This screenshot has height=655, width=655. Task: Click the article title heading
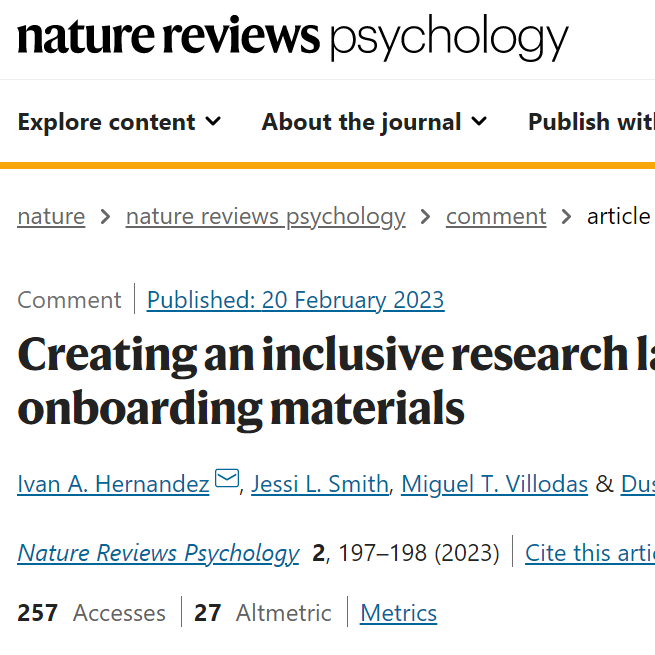pos(336,382)
